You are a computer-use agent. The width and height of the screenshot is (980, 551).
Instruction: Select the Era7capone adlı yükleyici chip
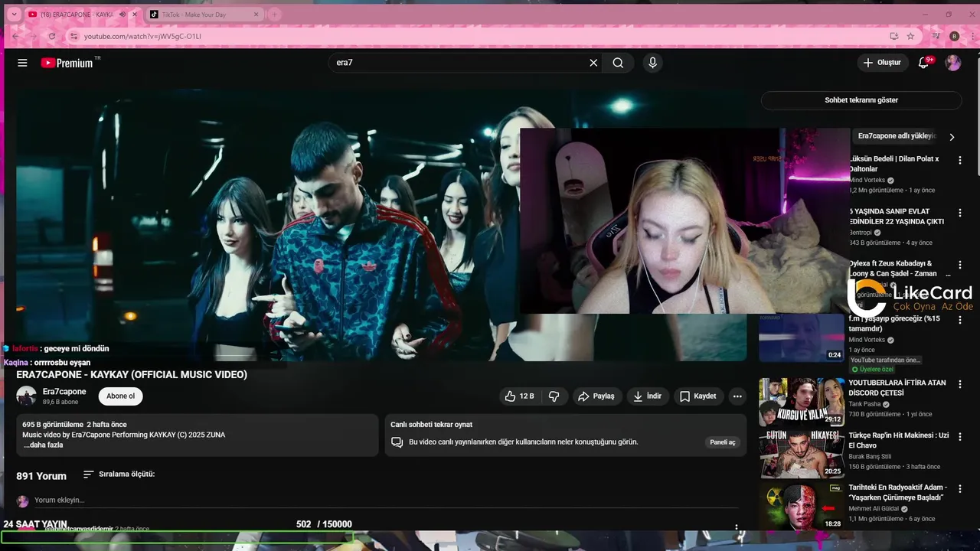[897, 136]
